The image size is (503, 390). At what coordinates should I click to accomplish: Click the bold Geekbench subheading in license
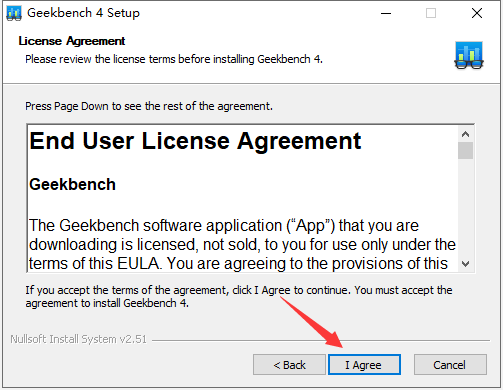pos(72,184)
